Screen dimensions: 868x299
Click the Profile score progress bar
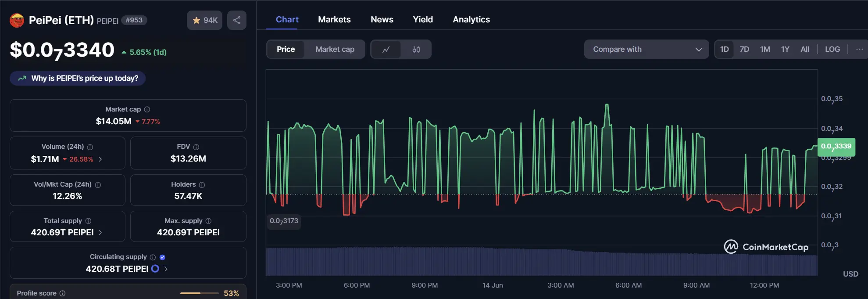(x=199, y=293)
